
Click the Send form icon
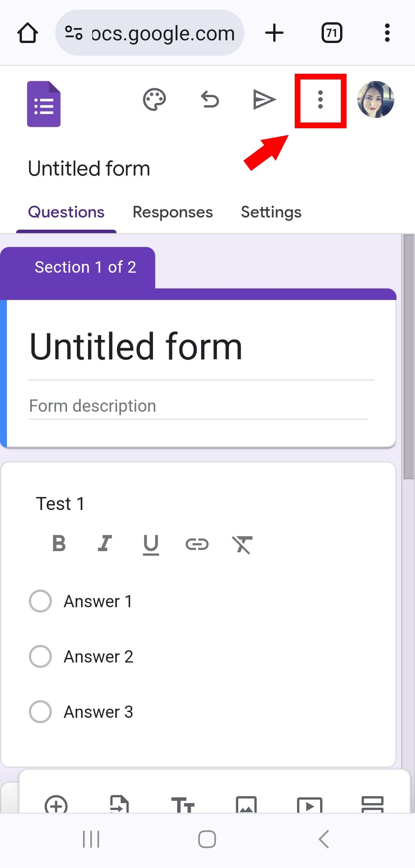tap(265, 99)
